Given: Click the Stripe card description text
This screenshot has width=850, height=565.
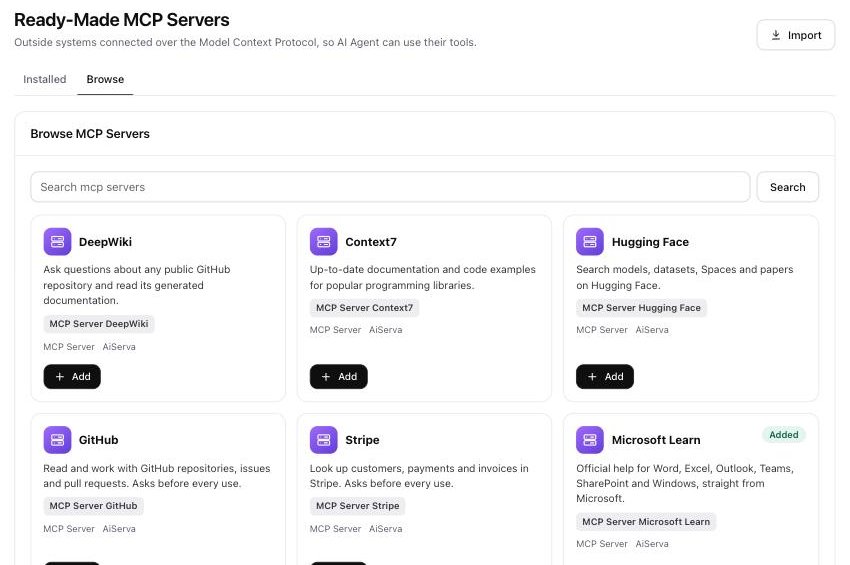Looking at the screenshot, I should pyautogui.click(x=419, y=476).
